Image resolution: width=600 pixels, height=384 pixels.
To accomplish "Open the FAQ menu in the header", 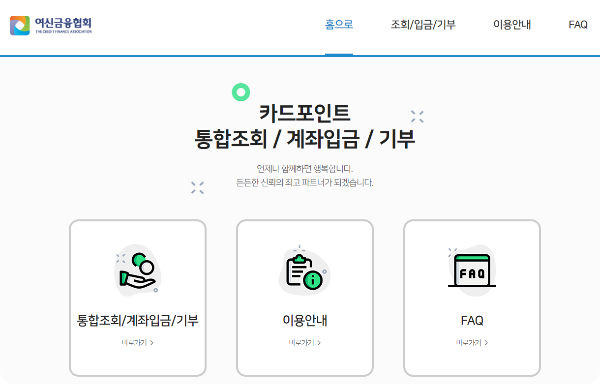I will coord(578,24).
